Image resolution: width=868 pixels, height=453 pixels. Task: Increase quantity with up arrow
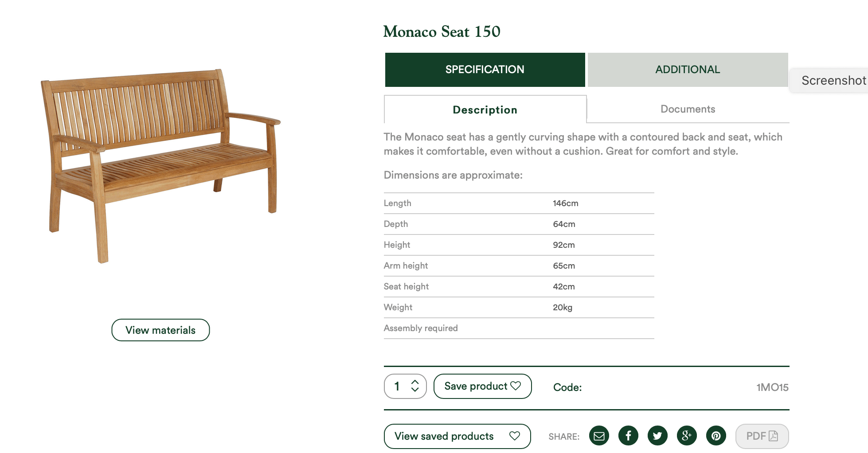pyautogui.click(x=415, y=382)
